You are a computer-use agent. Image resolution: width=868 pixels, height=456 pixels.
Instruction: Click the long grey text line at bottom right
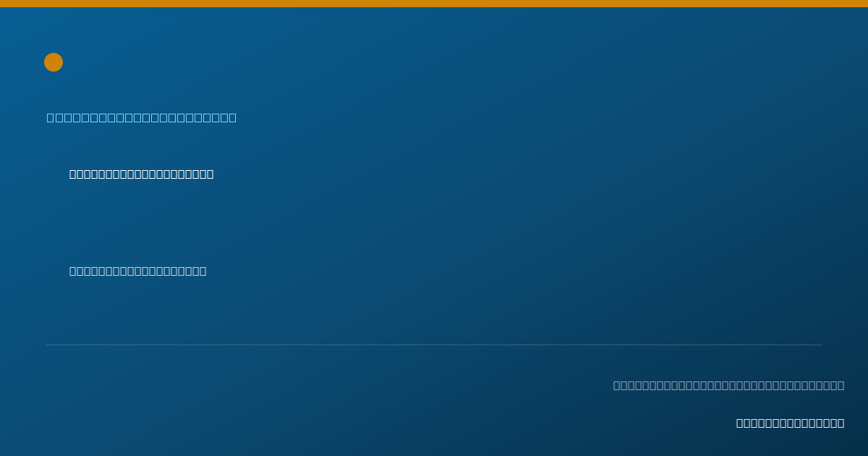click(x=728, y=385)
